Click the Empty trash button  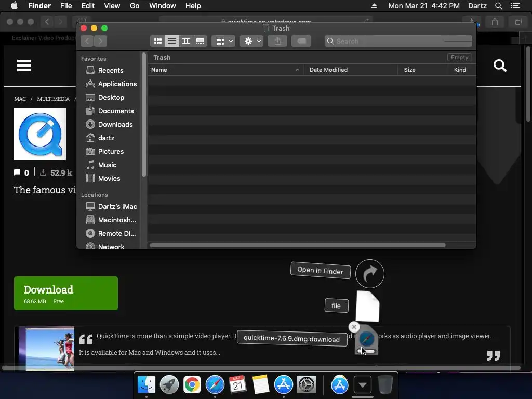click(459, 57)
